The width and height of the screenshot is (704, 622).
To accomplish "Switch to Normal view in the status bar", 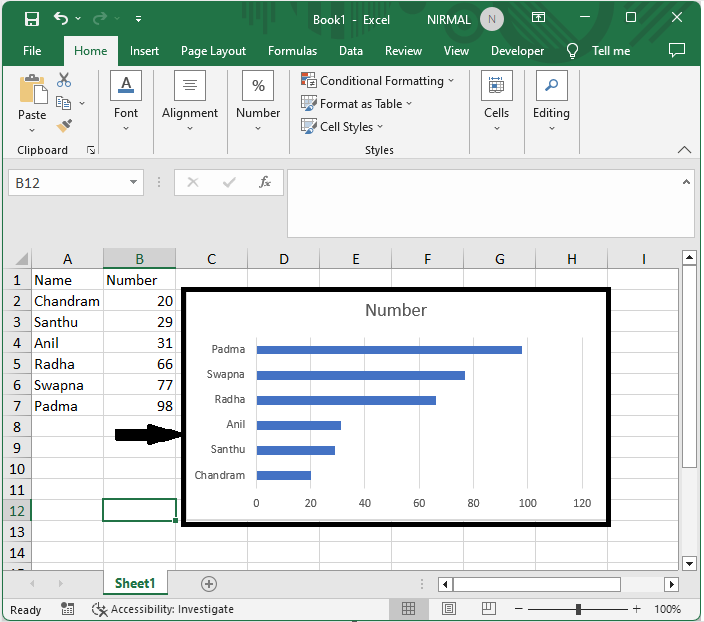I will (x=409, y=609).
